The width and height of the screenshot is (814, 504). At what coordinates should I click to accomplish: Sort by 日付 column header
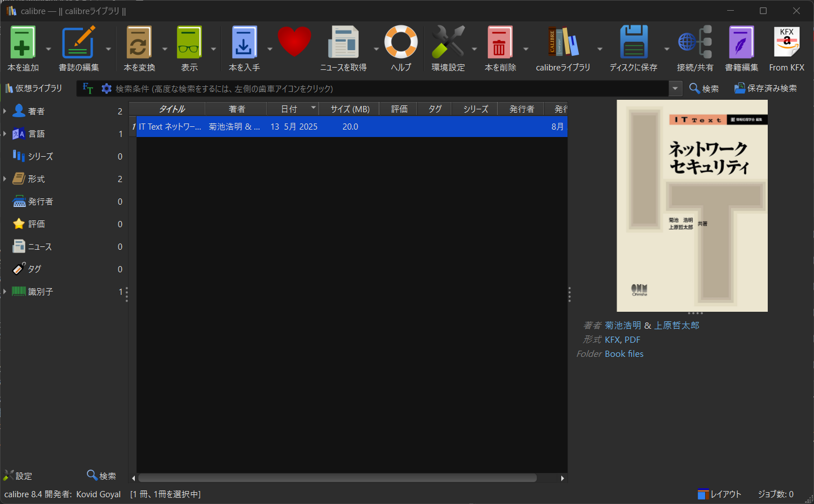pyautogui.click(x=293, y=109)
